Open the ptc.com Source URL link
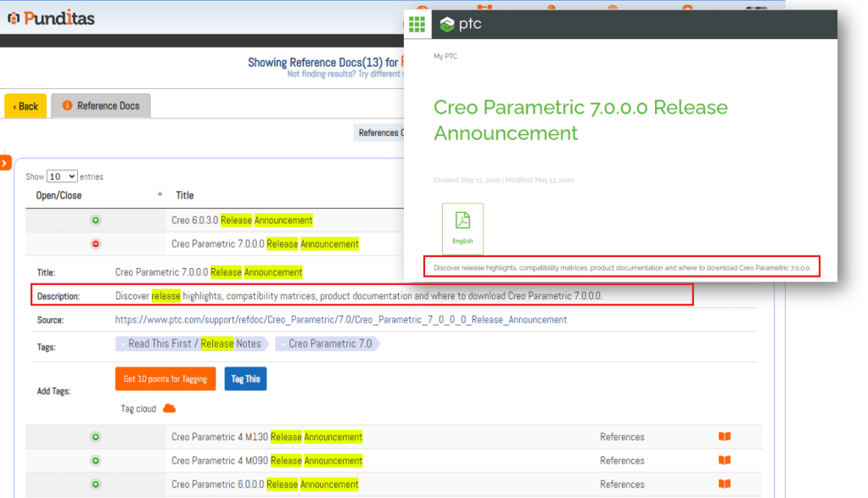Screen dimensions: 868x498 [341, 320]
